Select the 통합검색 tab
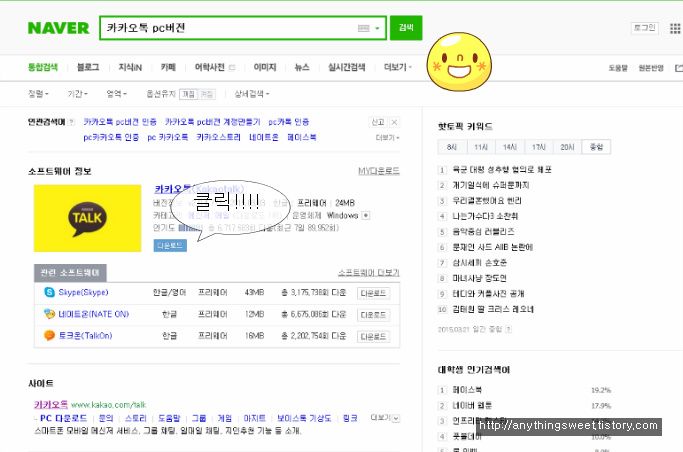This screenshot has width=683, height=452. click(43, 67)
